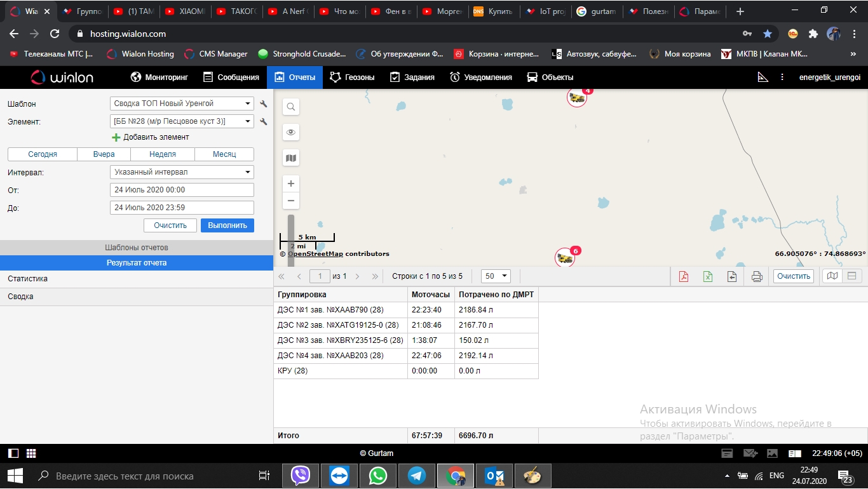Open map layers selector icon
Screen dimensions: 868x489
(291, 158)
